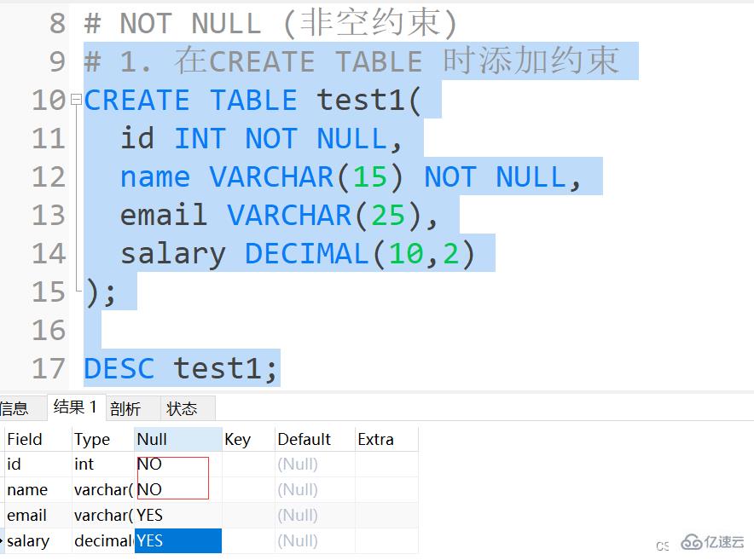Click the (Null) default value for id
Screen dimensions: 754x560
(x=297, y=465)
